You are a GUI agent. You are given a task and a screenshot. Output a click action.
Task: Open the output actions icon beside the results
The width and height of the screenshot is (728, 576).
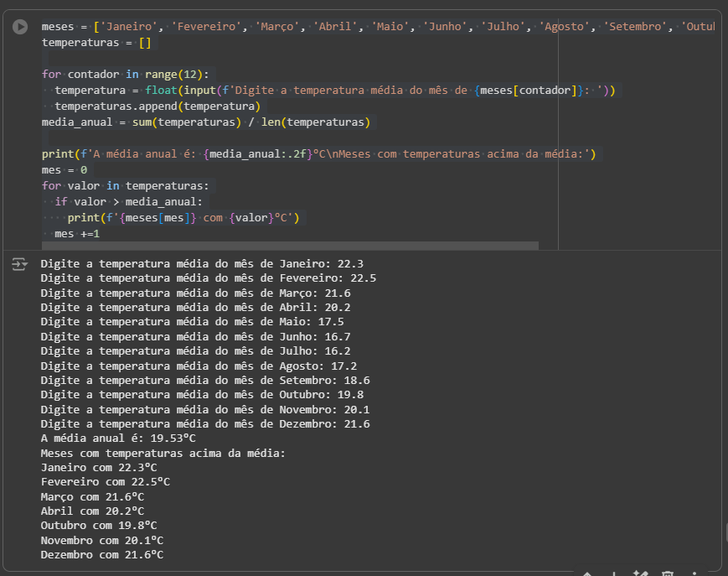point(18,264)
